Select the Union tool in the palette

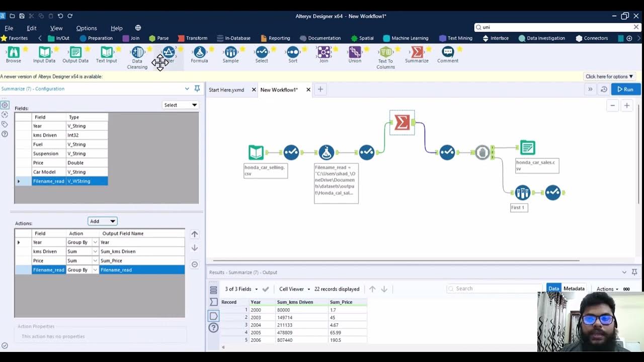click(x=355, y=55)
